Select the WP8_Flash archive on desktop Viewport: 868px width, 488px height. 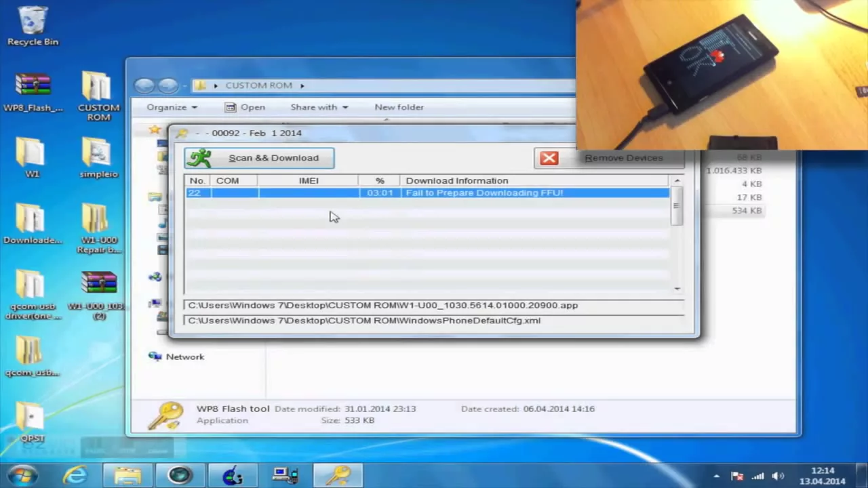33,93
